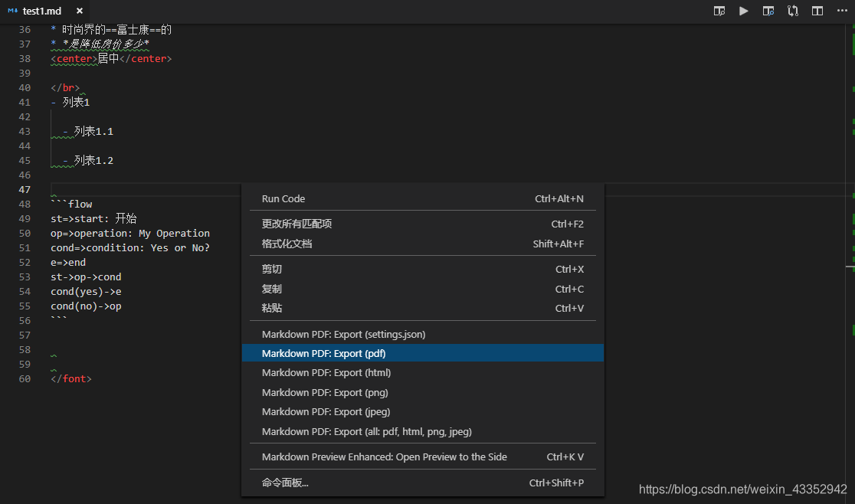Click 'op=>operation: My Operation' line
855x504 pixels.
pos(129,233)
